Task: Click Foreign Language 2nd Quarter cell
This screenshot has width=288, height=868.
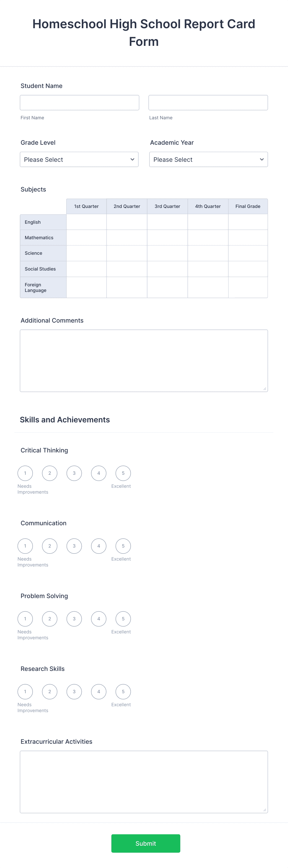Action: pos(127,288)
